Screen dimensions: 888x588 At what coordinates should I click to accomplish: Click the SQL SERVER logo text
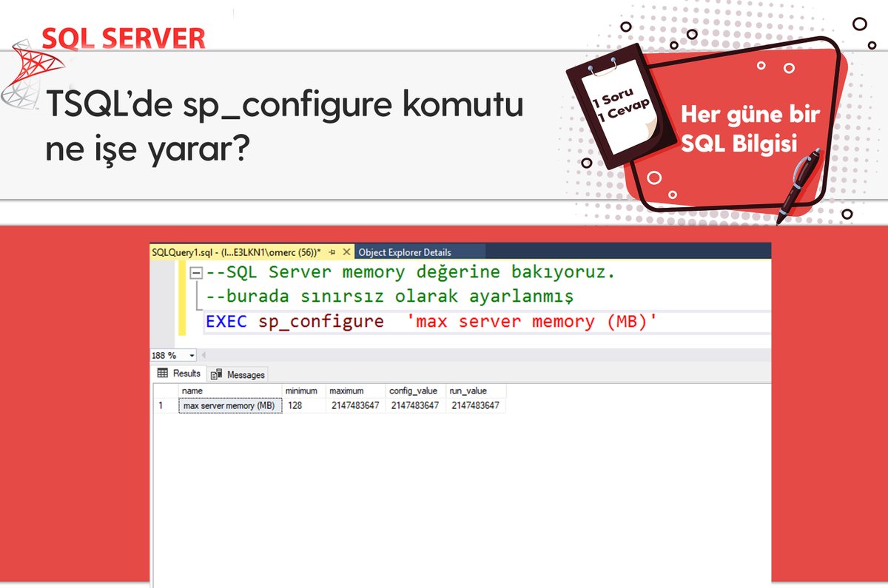[124, 37]
